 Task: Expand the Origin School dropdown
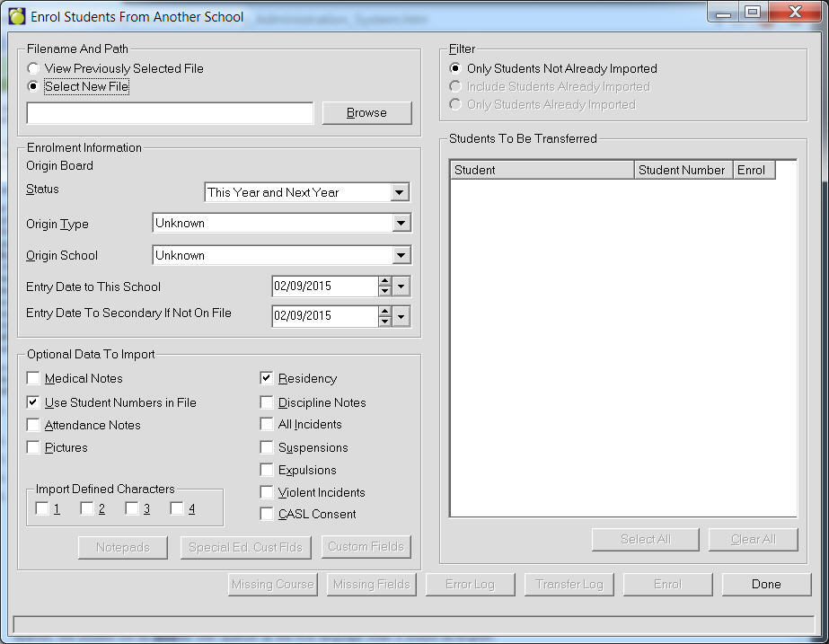point(401,256)
